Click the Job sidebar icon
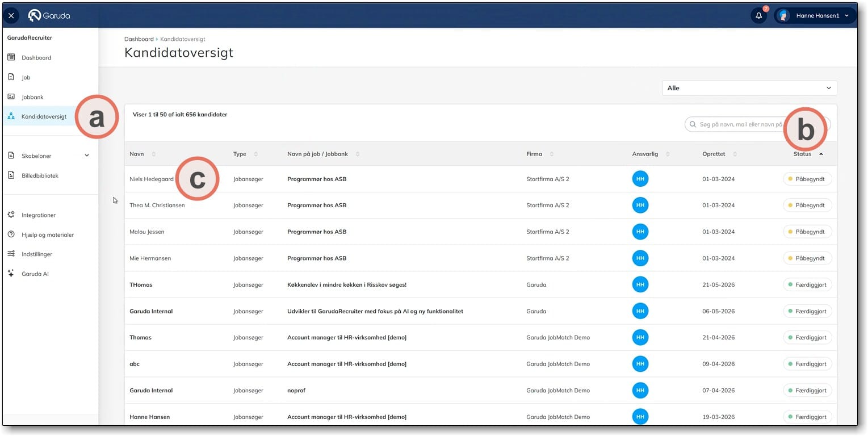 [11, 77]
